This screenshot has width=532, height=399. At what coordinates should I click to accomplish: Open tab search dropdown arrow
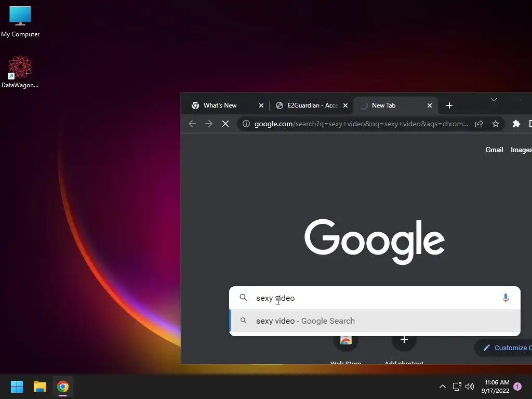pyautogui.click(x=494, y=100)
